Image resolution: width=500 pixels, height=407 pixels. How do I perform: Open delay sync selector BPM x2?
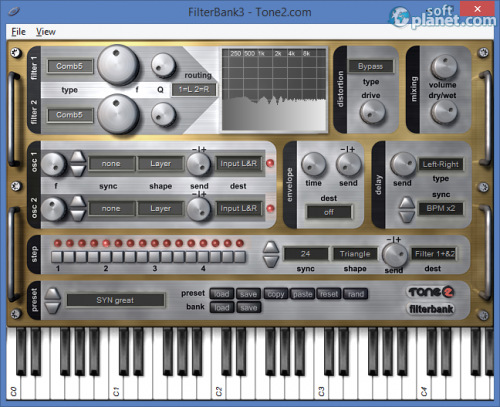441,209
